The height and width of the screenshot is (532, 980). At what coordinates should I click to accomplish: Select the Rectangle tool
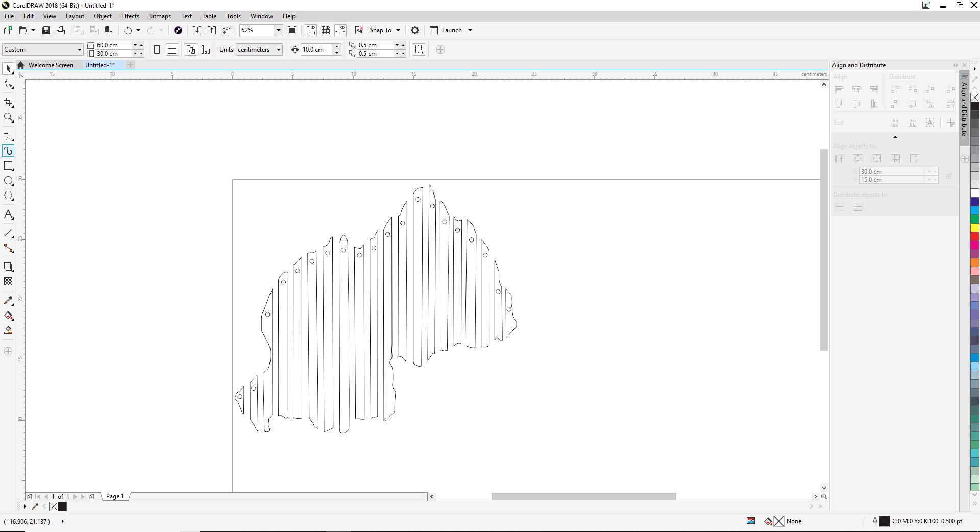point(8,166)
